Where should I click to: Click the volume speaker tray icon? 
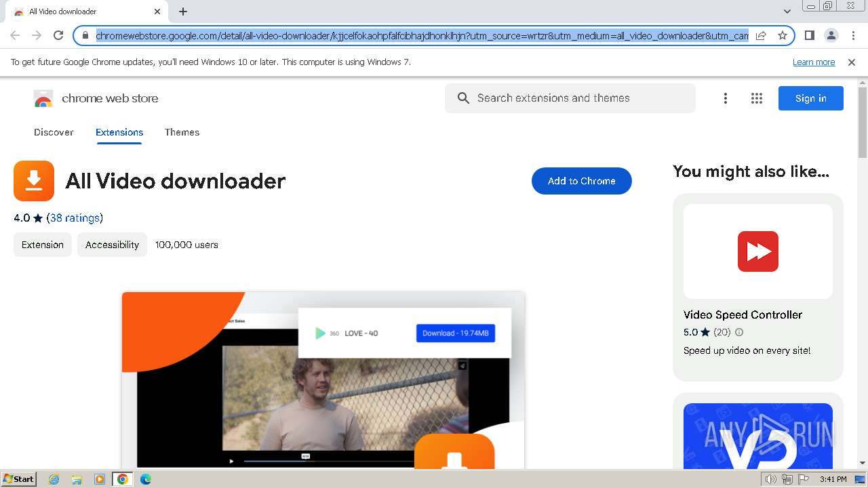tap(770, 479)
